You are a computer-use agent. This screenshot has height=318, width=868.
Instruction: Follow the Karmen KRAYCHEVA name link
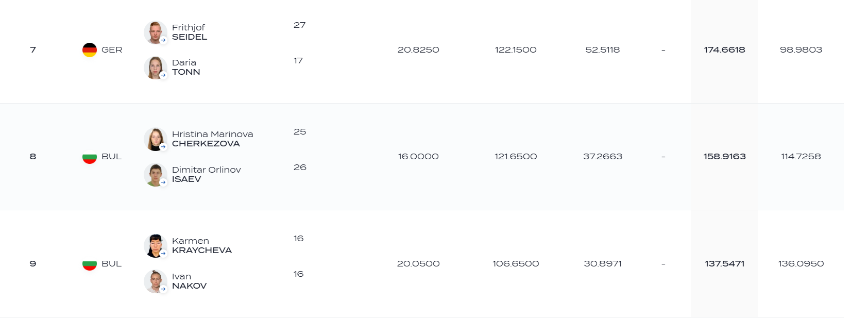(x=202, y=245)
